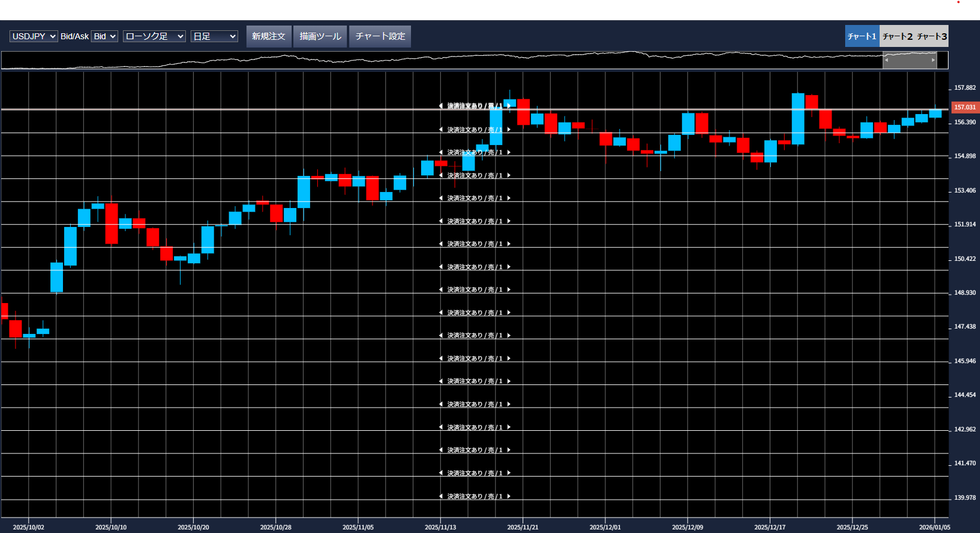Expand the 日足 timeframe dropdown
980x533 pixels.
click(x=214, y=36)
